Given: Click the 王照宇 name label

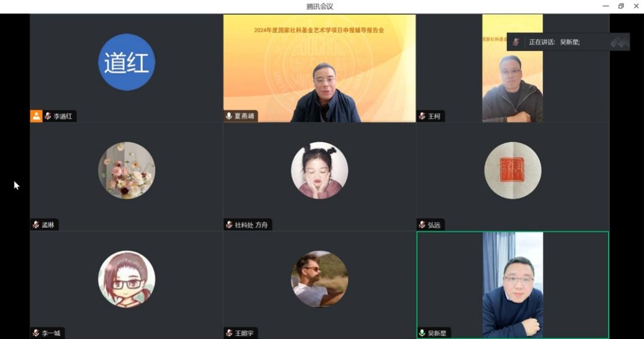Looking at the screenshot, I should 244,333.
